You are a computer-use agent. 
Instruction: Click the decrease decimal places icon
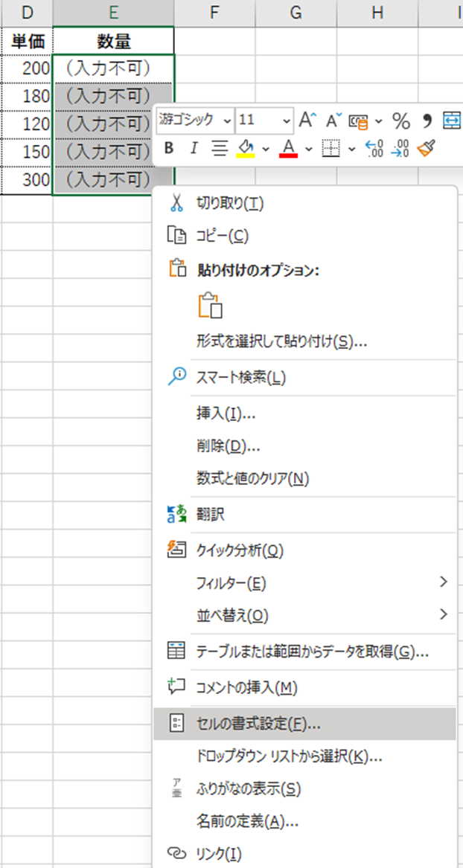(400, 148)
